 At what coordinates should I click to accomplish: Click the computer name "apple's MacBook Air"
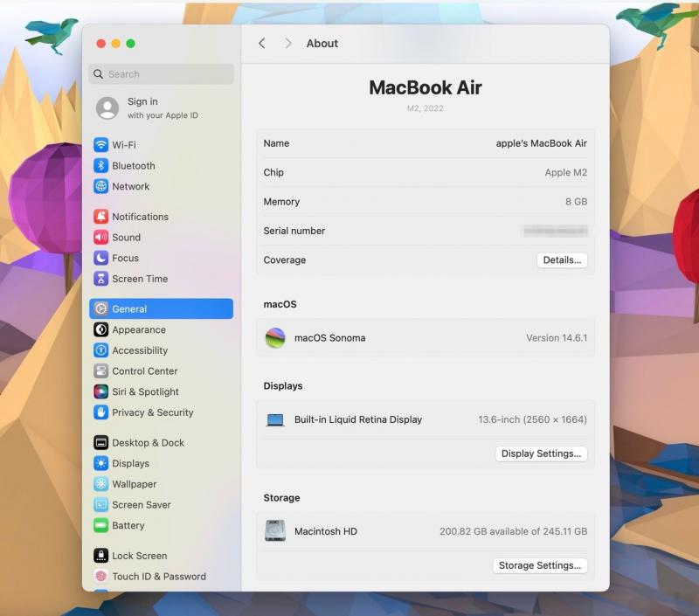(541, 143)
